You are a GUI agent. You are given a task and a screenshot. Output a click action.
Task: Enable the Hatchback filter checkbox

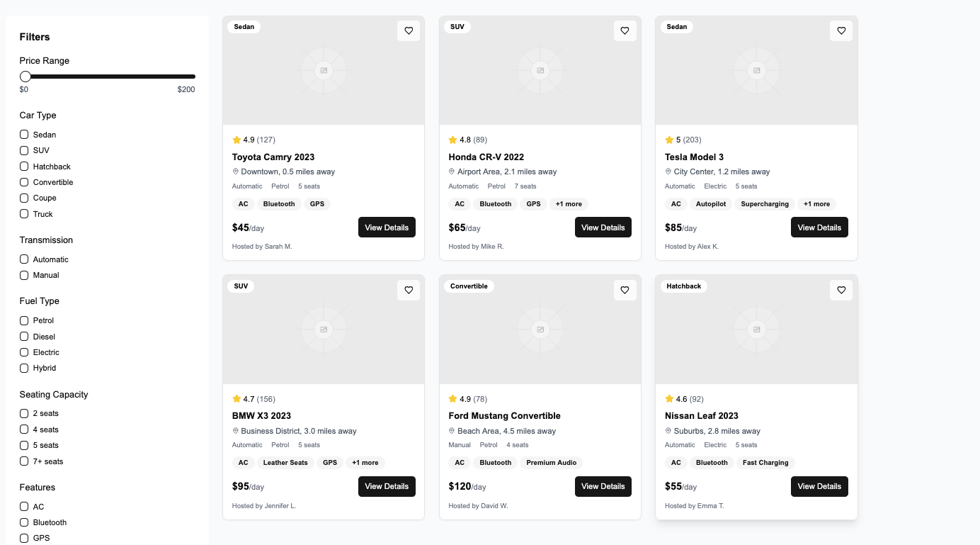pyautogui.click(x=24, y=167)
